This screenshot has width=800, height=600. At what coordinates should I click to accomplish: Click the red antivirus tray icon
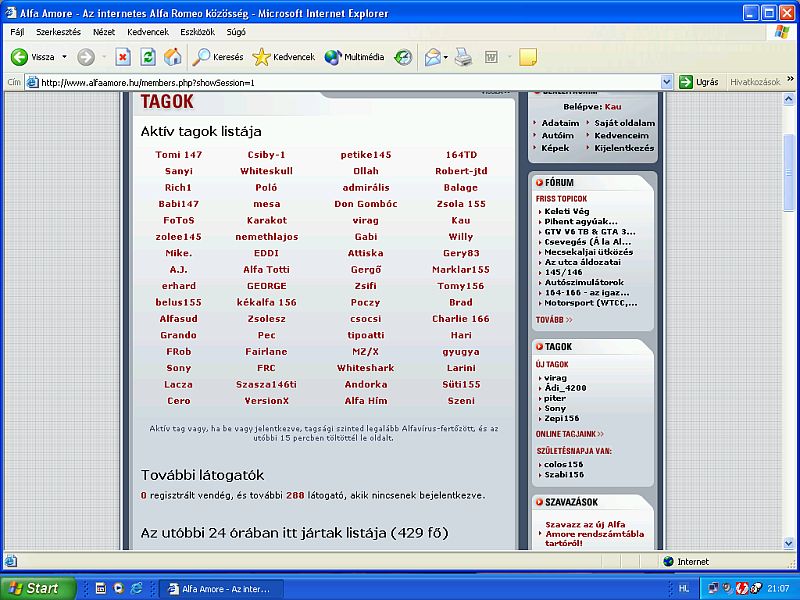coord(742,588)
